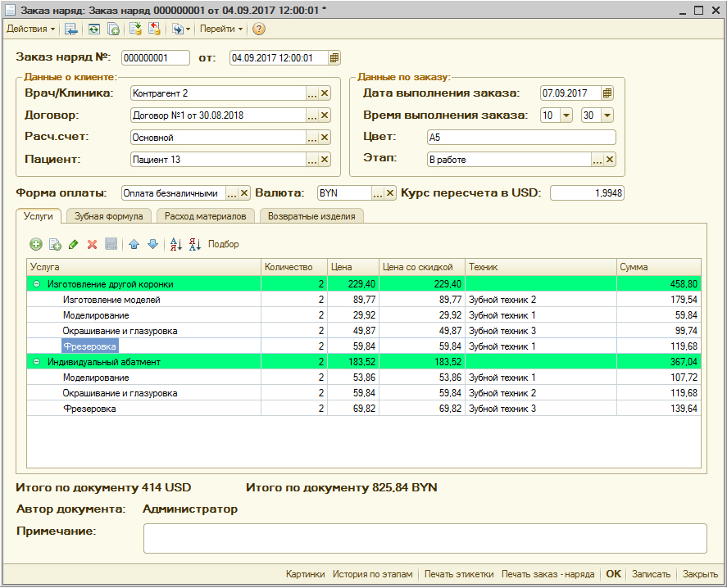This screenshot has width=727, height=588.
Task: Switch to the Расход материалов tab
Action: 205,216
